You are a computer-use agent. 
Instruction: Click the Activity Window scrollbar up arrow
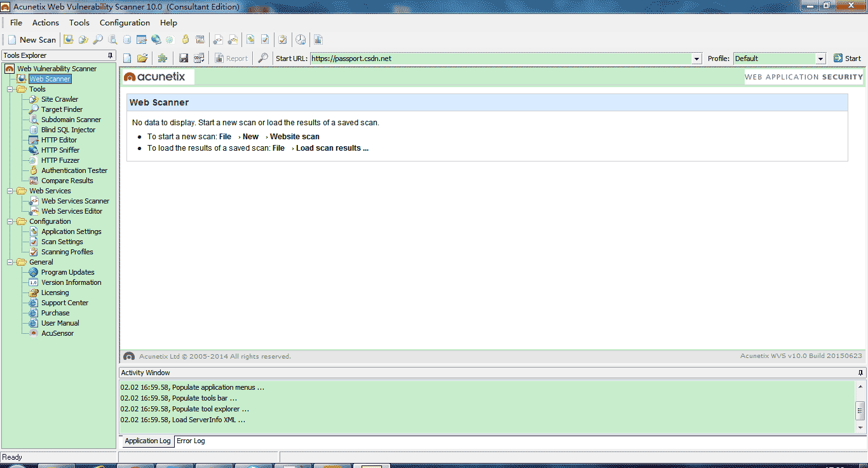(x=860, y=387)
